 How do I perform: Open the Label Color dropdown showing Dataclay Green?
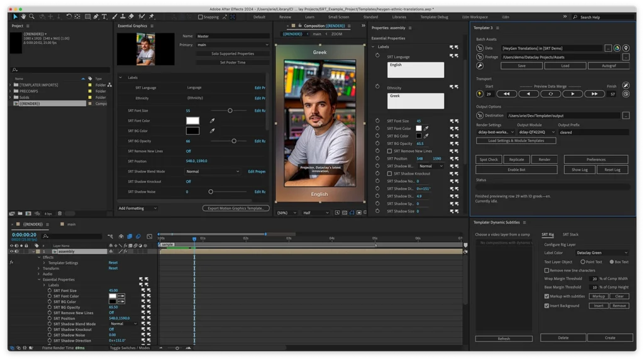[602, 253]
